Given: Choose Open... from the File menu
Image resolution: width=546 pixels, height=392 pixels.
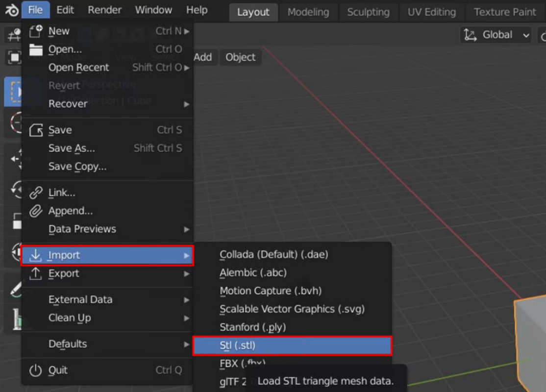Looking at the screenshot, I should (108, 49).
